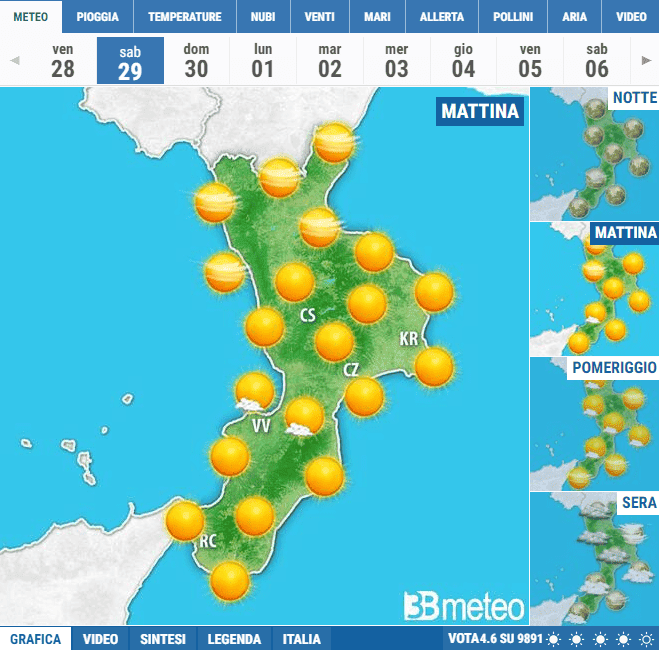Click the hazy sun icon at northernmost map point

click(335, 143)
